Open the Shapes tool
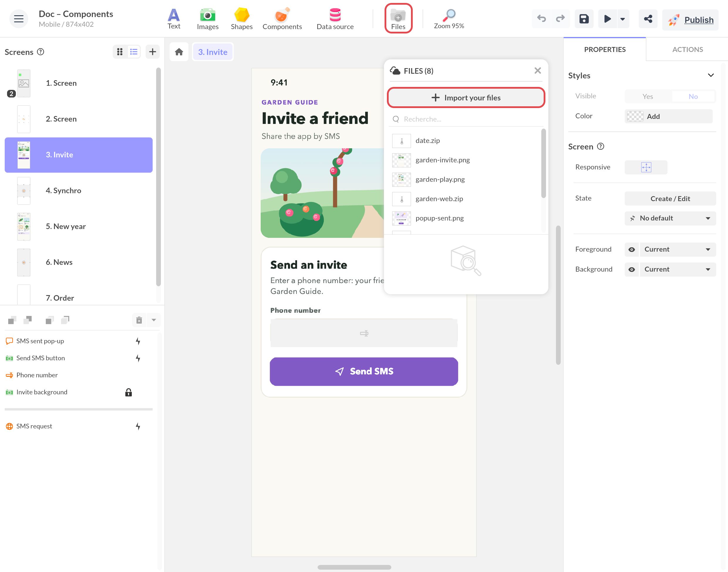The image size is (728, 572). click(242, 19)
